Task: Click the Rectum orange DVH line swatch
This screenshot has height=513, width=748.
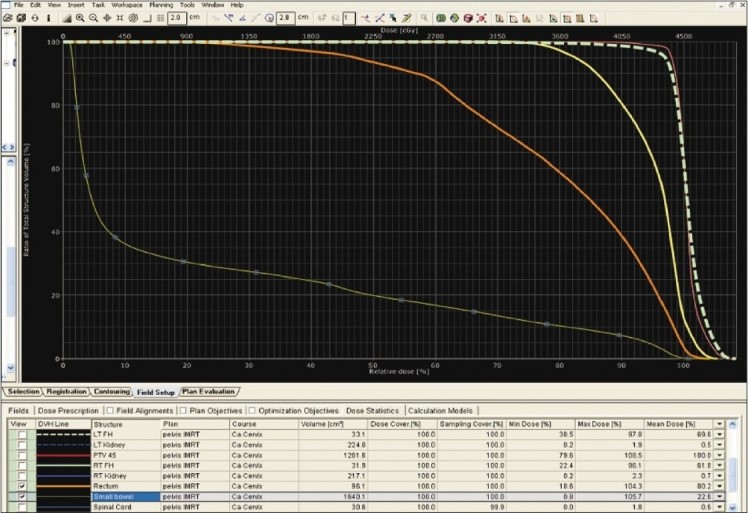Action: [x=63, y=486]
